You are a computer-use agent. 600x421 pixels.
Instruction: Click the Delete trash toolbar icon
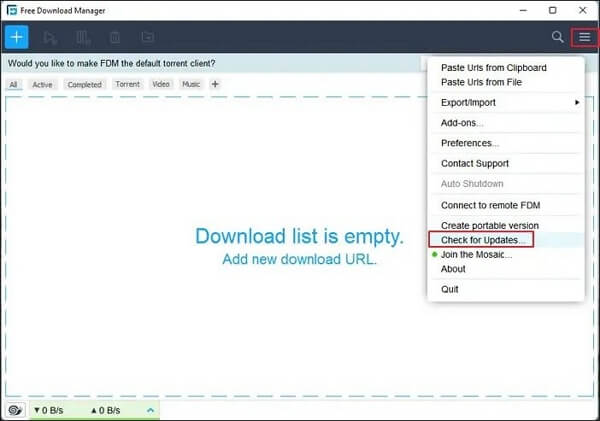[115, 37]
